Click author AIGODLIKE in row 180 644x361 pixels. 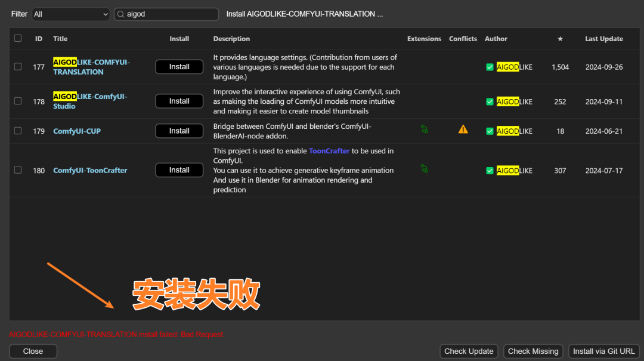pos(514,171)
